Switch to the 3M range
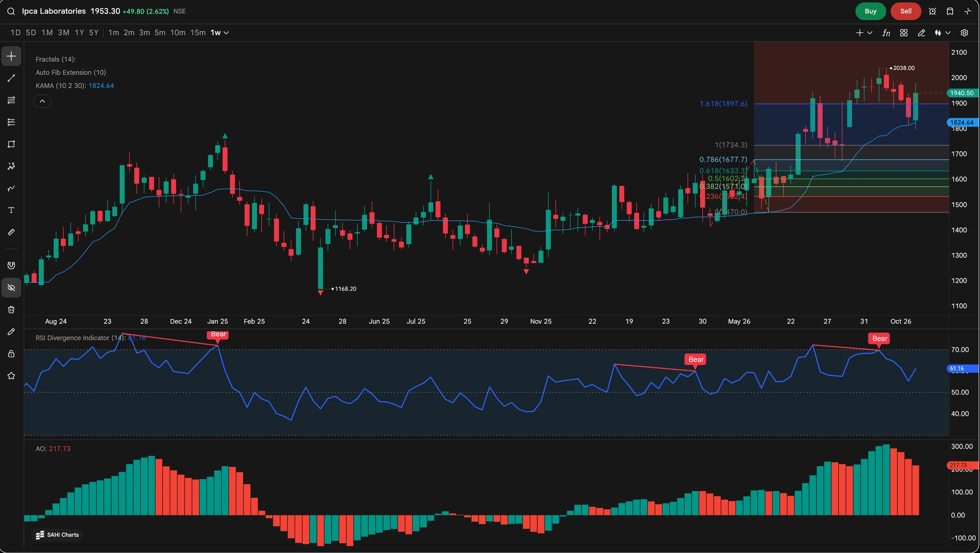 pyautogui.click(x=63, y=33)
